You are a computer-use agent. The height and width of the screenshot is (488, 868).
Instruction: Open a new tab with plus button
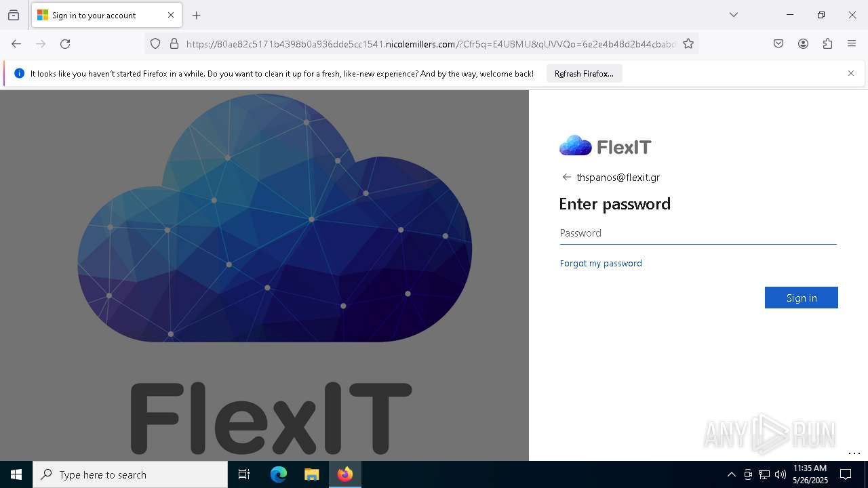(x=197, y=15)
